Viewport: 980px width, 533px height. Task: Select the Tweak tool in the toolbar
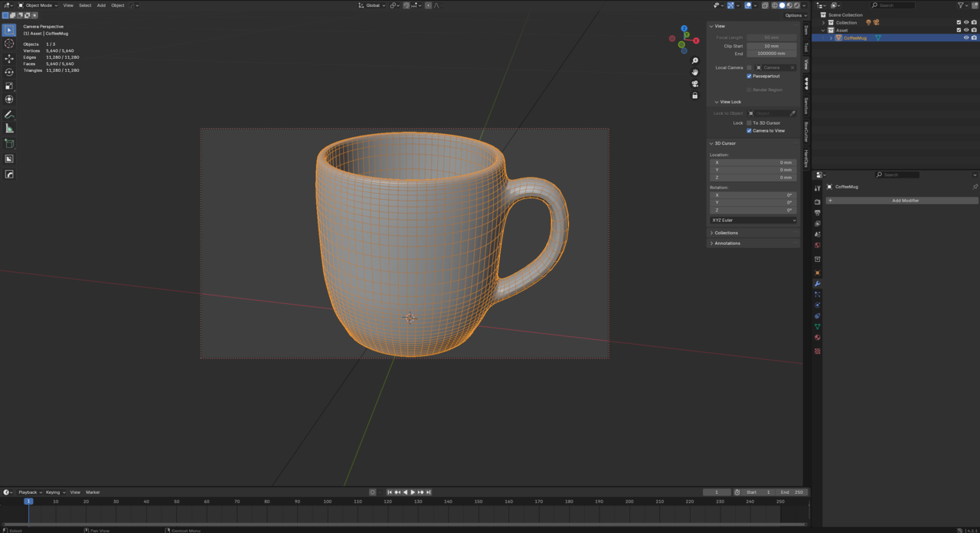point(9,30)
